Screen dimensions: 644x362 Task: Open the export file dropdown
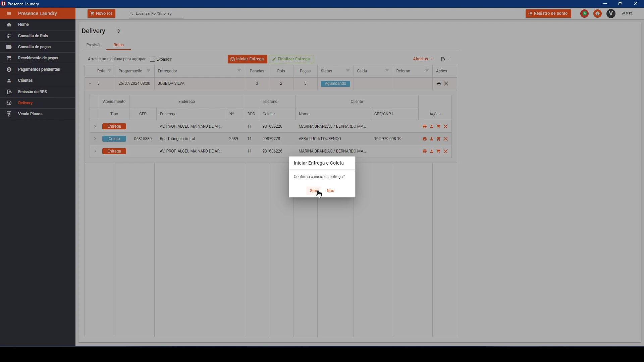[x=445, y=59]
